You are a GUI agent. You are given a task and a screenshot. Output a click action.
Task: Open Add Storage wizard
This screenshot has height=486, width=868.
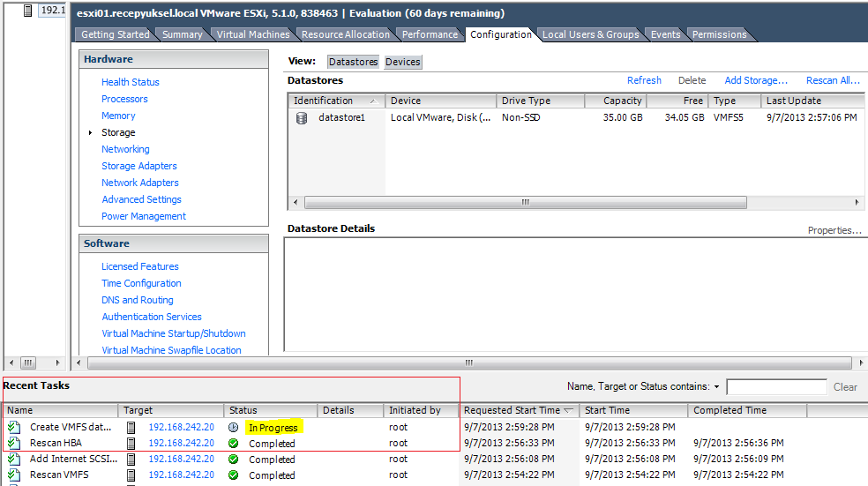(x=756, y=80)
